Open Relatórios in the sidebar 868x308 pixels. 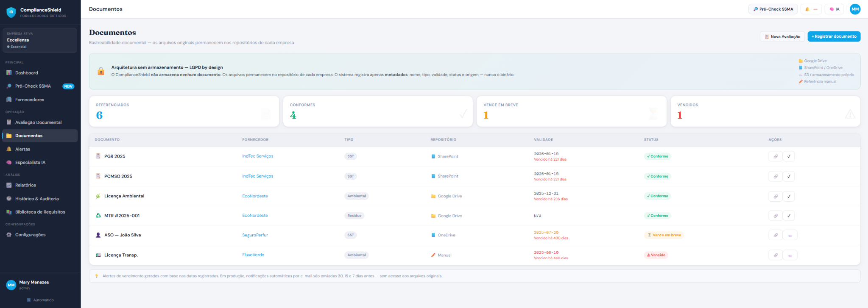[x=40, y=185]
